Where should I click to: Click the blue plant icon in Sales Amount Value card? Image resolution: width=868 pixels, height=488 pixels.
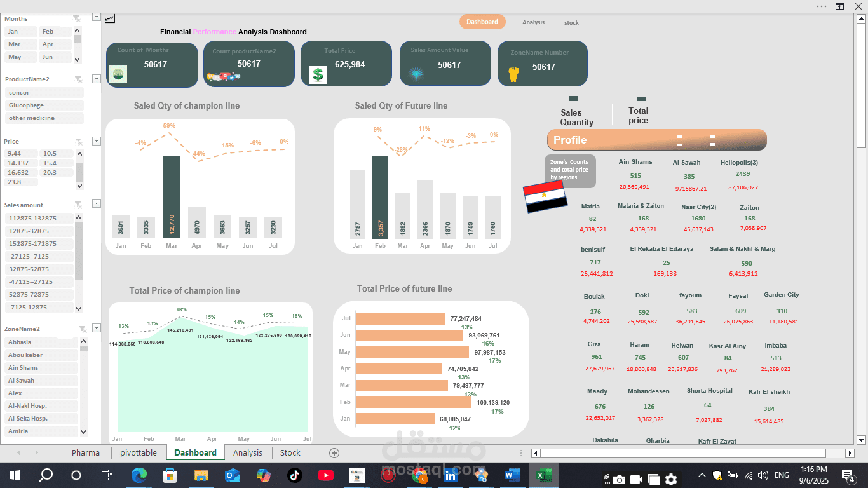coord(417,74)
